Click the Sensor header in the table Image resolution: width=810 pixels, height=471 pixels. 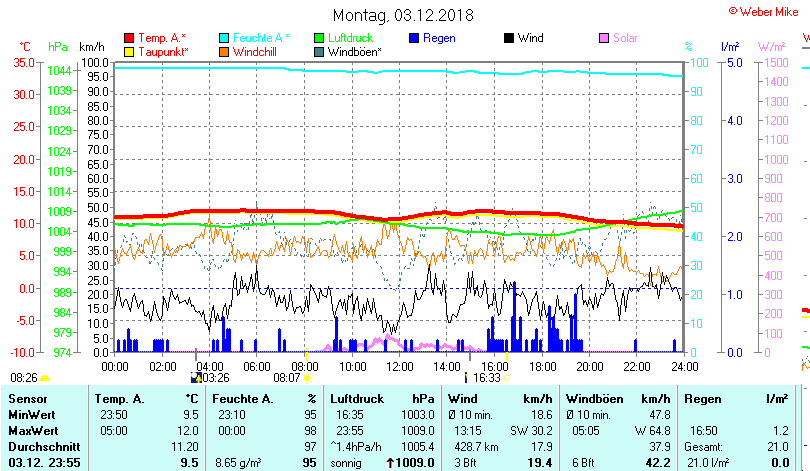(x=28, y=399)
